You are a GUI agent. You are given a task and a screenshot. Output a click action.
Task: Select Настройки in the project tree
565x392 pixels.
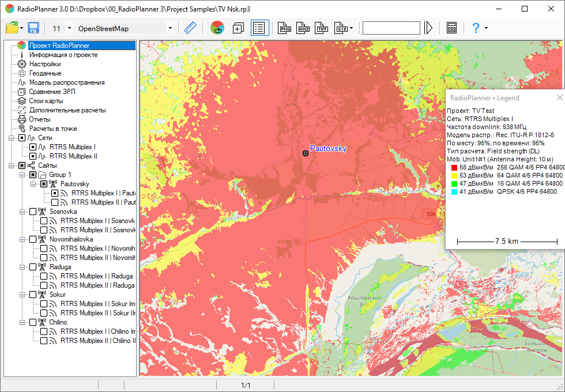[x=45, y=64]
